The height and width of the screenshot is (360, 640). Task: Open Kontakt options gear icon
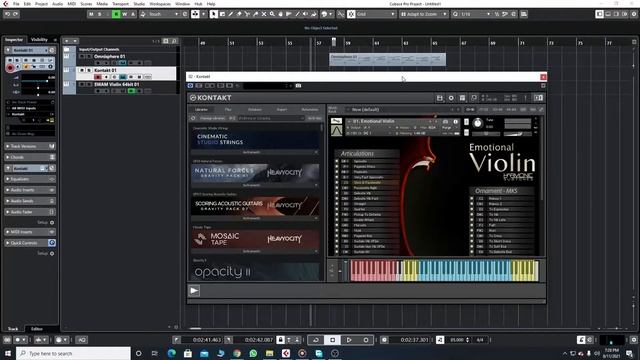[451, 98]
